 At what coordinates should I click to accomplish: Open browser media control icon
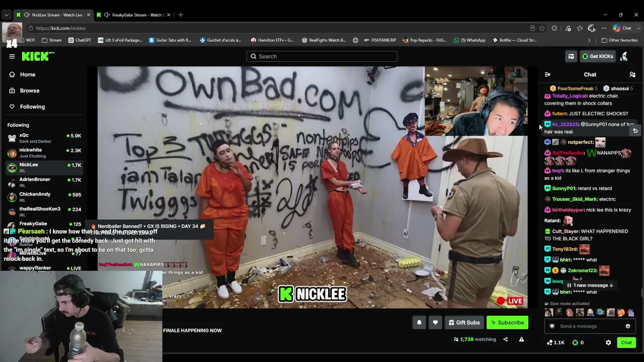(x=568, y=28)
